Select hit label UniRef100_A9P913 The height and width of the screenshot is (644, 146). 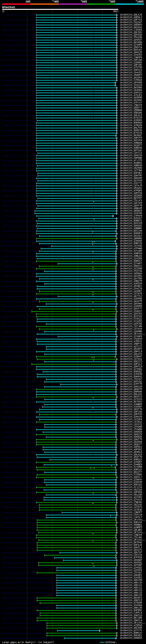pos(131,70)
